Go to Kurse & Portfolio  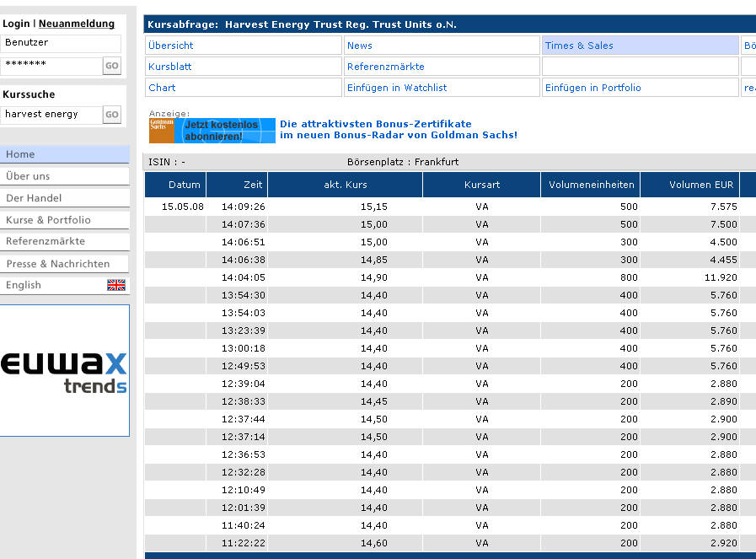click(x=65, y=220)
